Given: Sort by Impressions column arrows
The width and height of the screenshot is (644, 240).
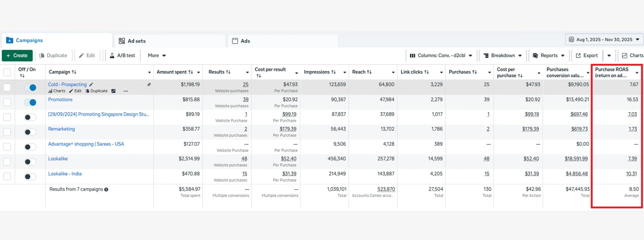Looking at the screenshot, I should pos(333,72).
